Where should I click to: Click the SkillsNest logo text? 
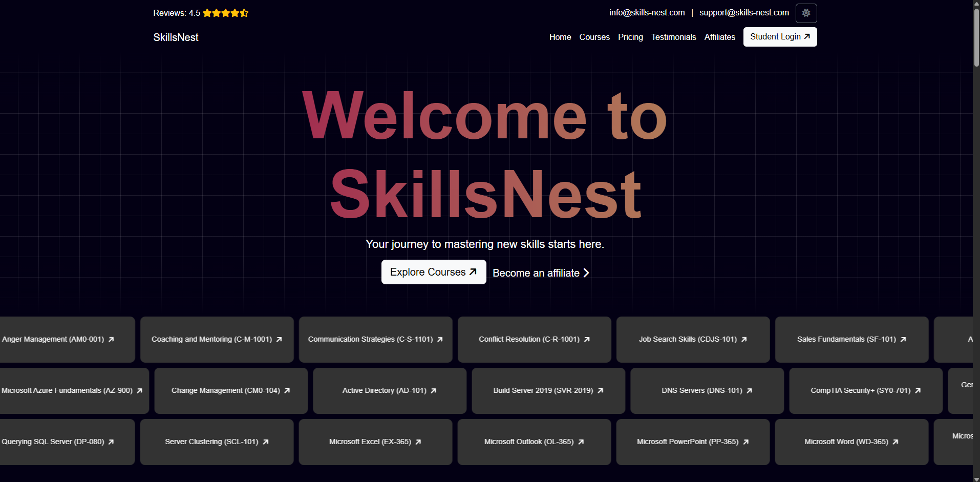176,37
